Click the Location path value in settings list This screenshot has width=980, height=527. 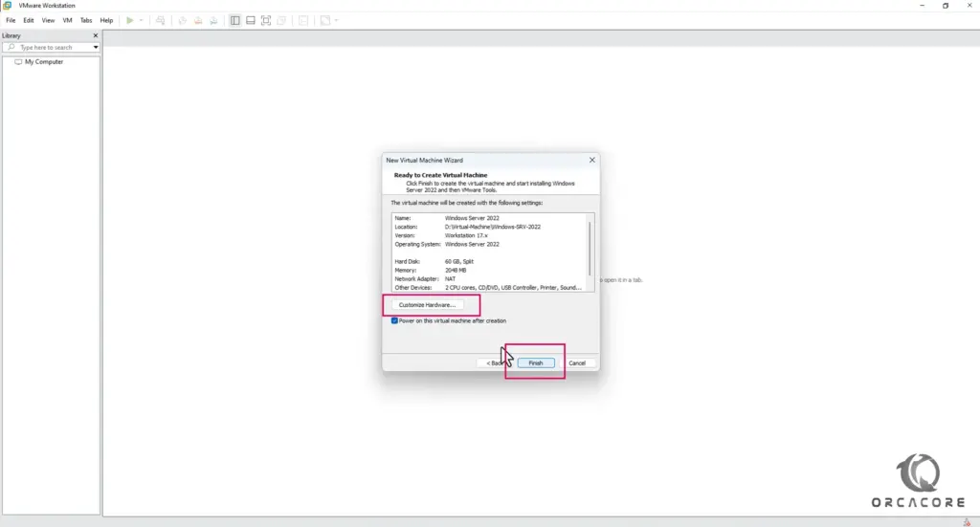[493, 227]
